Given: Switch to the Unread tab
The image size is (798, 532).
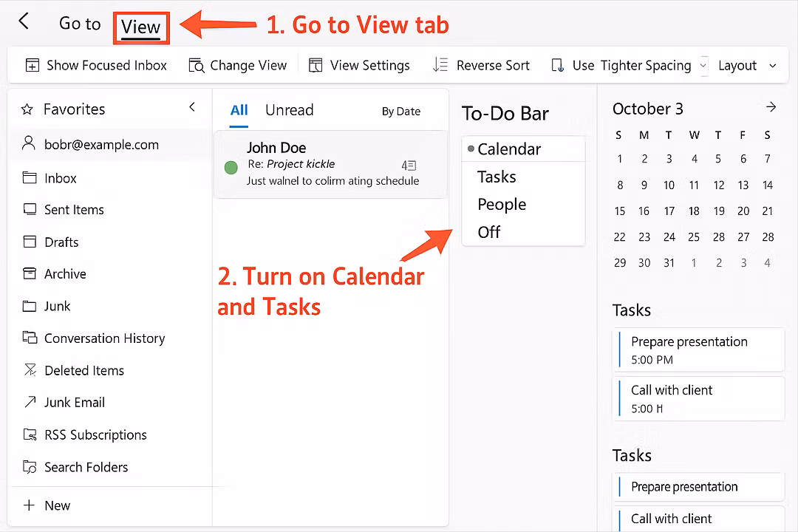Looking at the screenshot, I should tap(289, 110).
